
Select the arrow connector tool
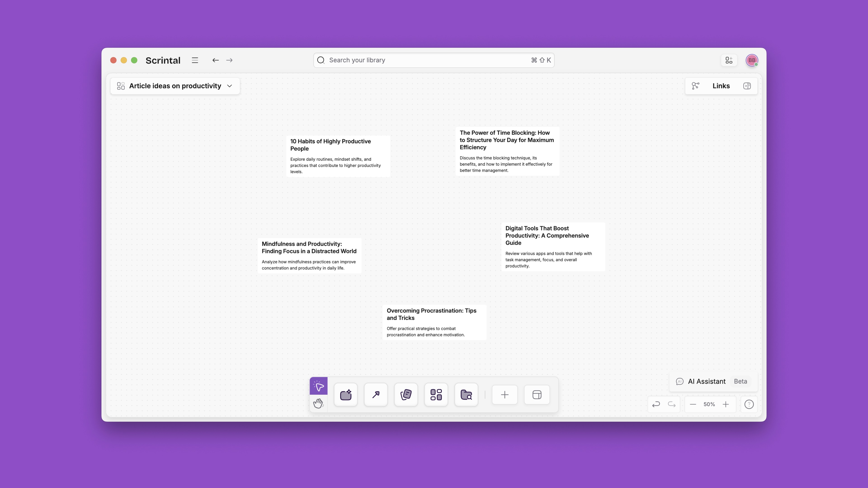tap(376, 395)
